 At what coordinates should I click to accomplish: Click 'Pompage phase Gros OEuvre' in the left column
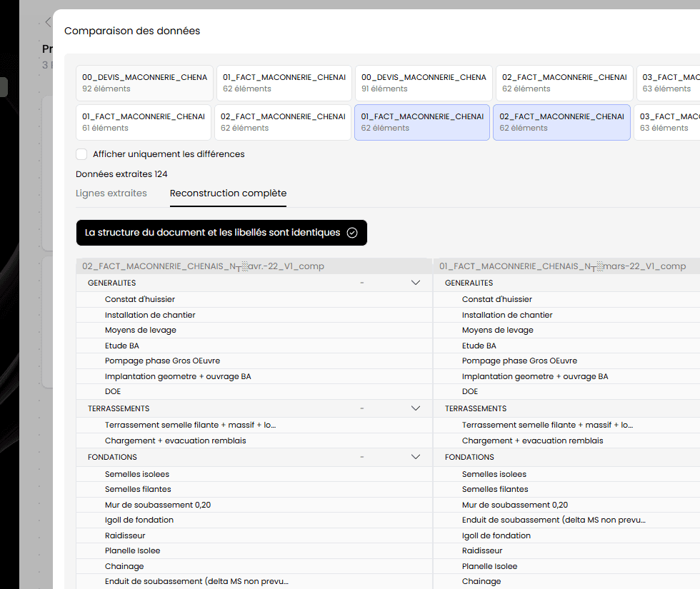pyautogui.click(x=163, y=361)
